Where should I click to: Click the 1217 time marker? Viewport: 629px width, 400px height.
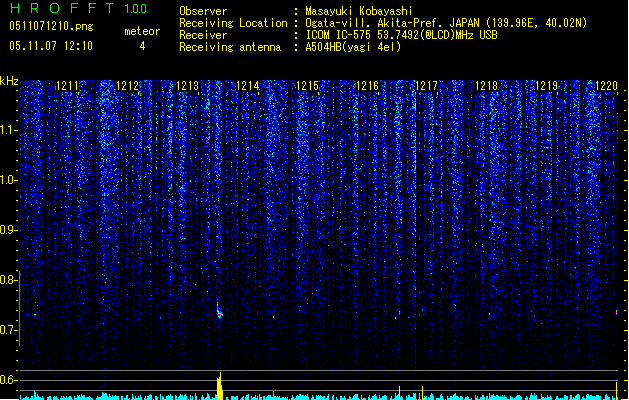coord(426,86)
